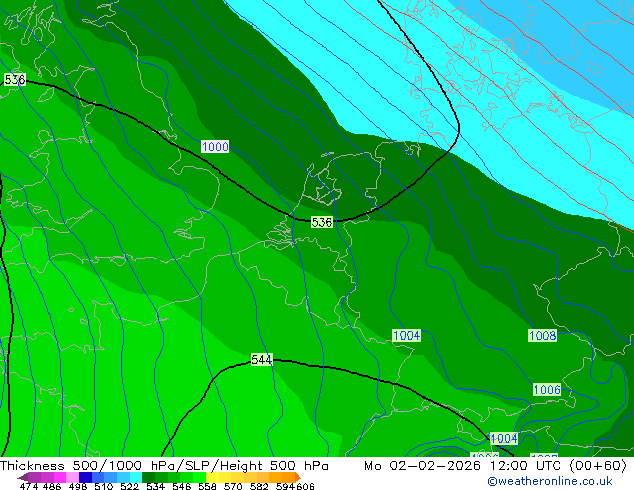Viewport: 634px width, 490px height.
Task: Click the chart title 'Thickness 500/1000 hPa/SLP/Height 500 hPa'
Action: click(164, 466)
